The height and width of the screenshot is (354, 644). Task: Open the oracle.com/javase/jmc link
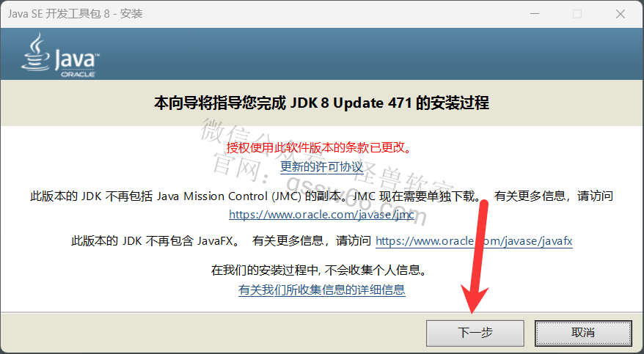321,215
